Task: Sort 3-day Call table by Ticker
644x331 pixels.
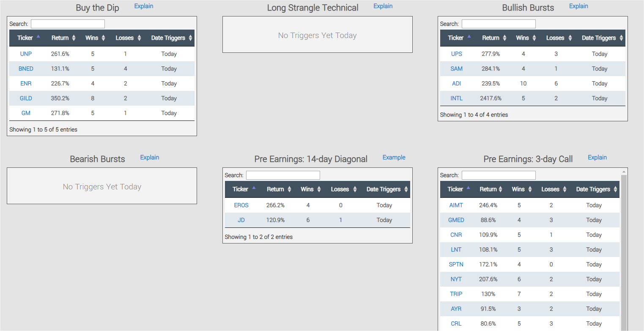Action: click(x=459, y=189)
